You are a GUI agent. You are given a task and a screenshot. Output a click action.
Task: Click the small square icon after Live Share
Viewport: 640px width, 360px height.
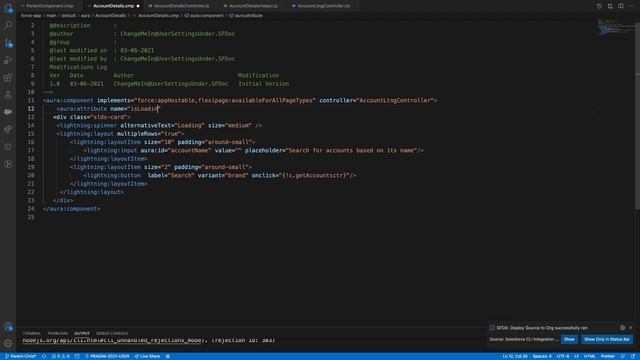click(x=168, y=356)
